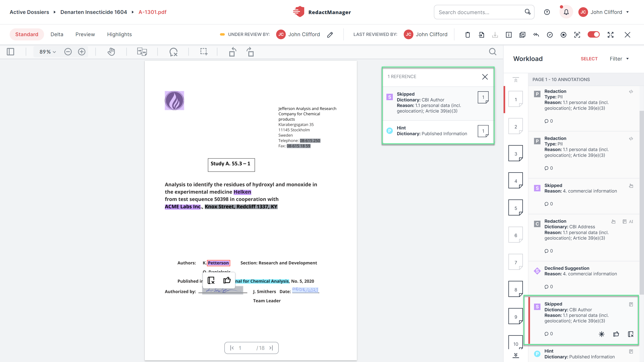Zoom out with minus icon
Viewport: 644px width, 362px height.
pyautogui.click(x=68, y=52)
